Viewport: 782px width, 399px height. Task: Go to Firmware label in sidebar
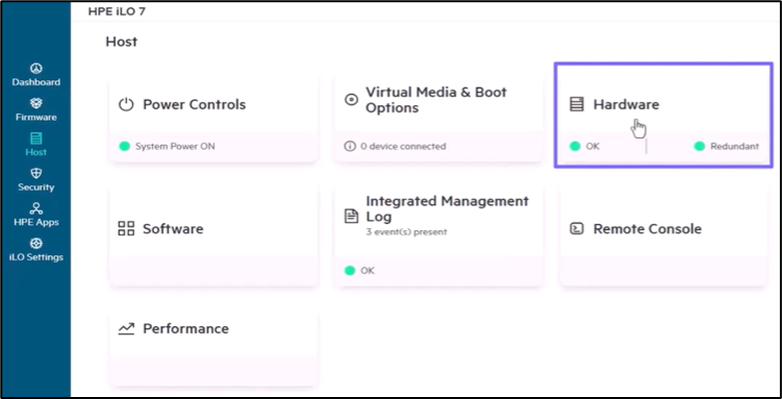pos(36,117)
